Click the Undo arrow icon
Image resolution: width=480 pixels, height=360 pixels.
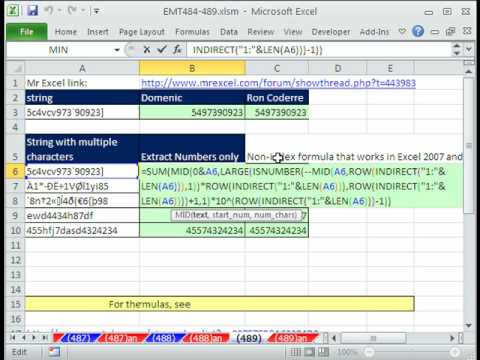50,11
